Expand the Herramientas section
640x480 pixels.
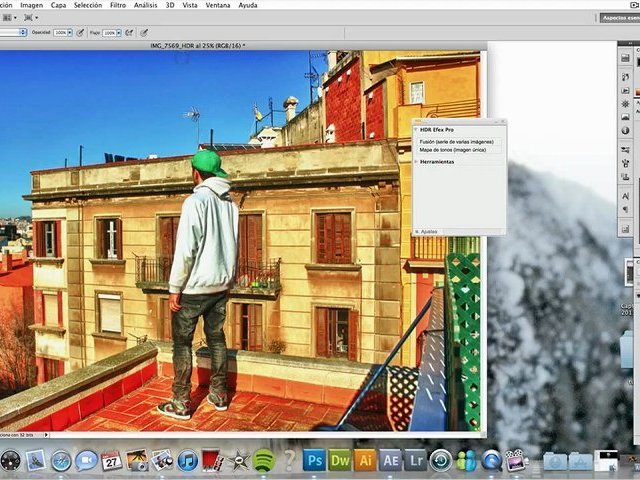coord(416,162)
